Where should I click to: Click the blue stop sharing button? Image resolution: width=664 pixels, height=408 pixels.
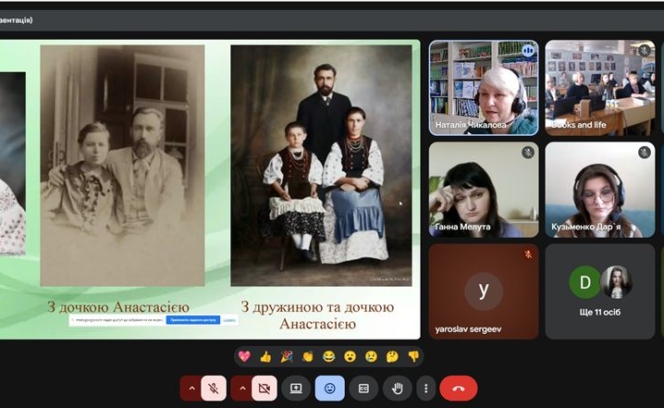coord(192,320)
